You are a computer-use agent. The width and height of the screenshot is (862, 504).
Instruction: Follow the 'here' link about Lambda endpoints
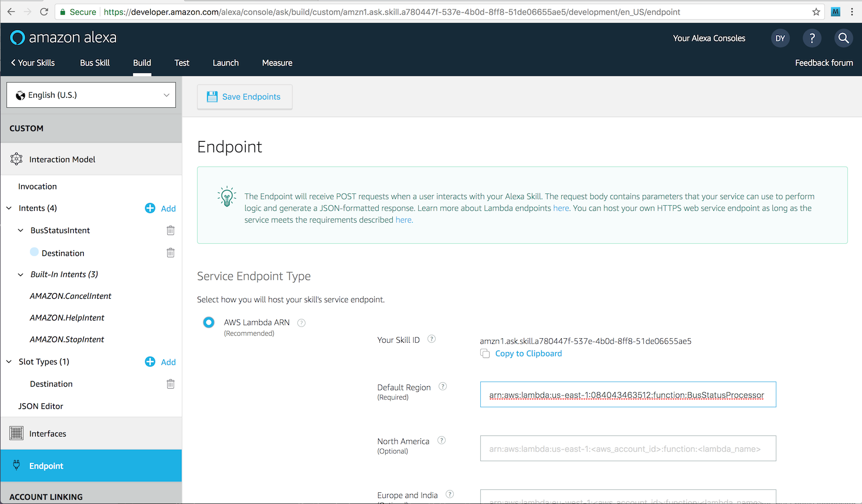click(x=561, y=208)
